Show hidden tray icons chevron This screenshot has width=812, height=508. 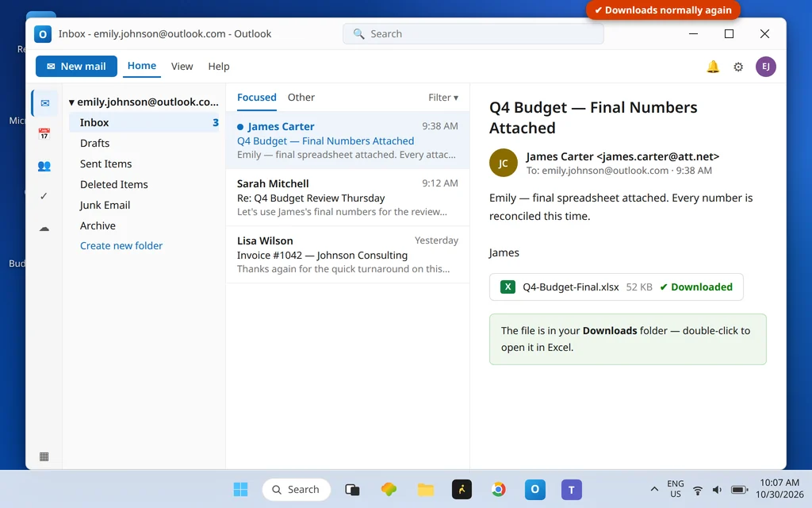point(654,489)
